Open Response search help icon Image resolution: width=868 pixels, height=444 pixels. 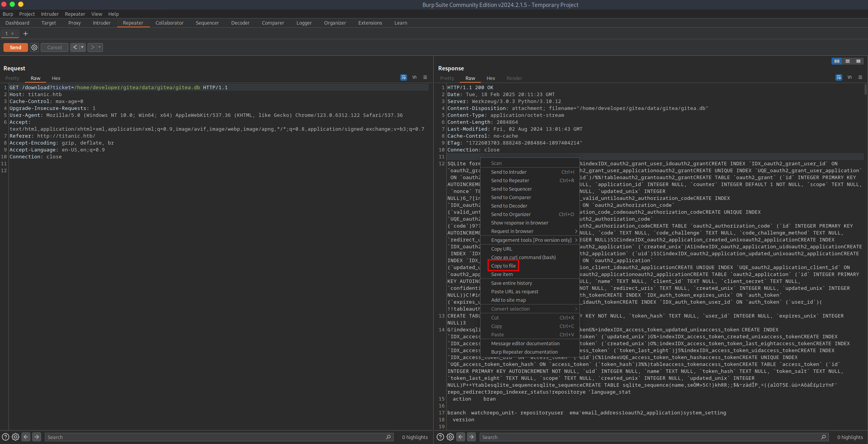coord(441,437)
